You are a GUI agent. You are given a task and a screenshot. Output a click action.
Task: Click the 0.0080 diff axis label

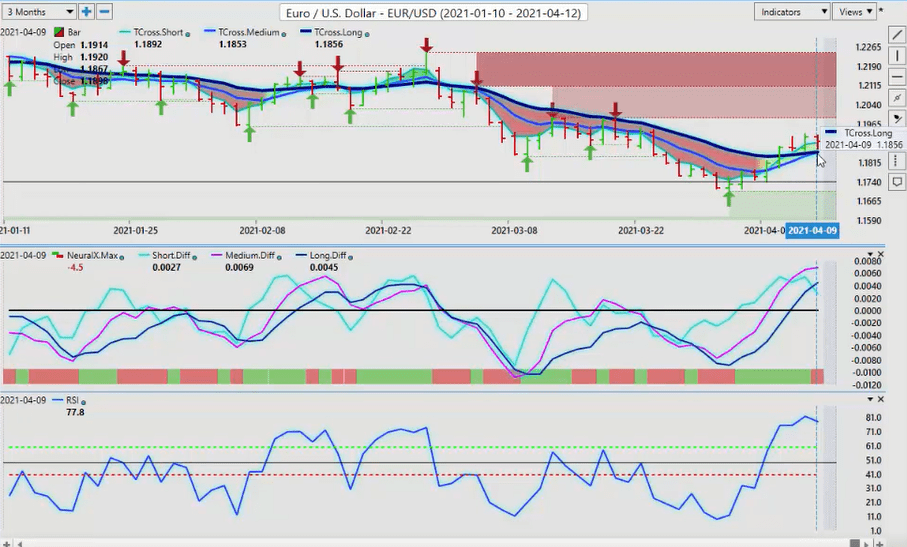click(868, 261)
